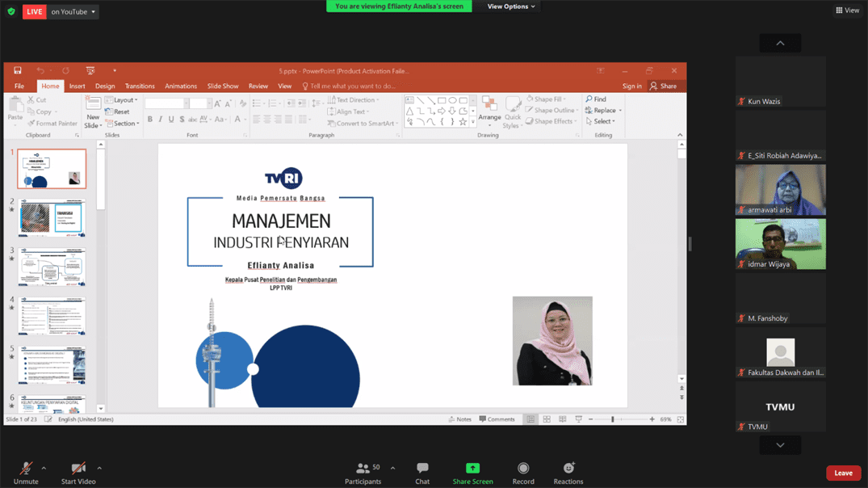
Task: Click Format Painter
Action: click(x=52, y=124)
